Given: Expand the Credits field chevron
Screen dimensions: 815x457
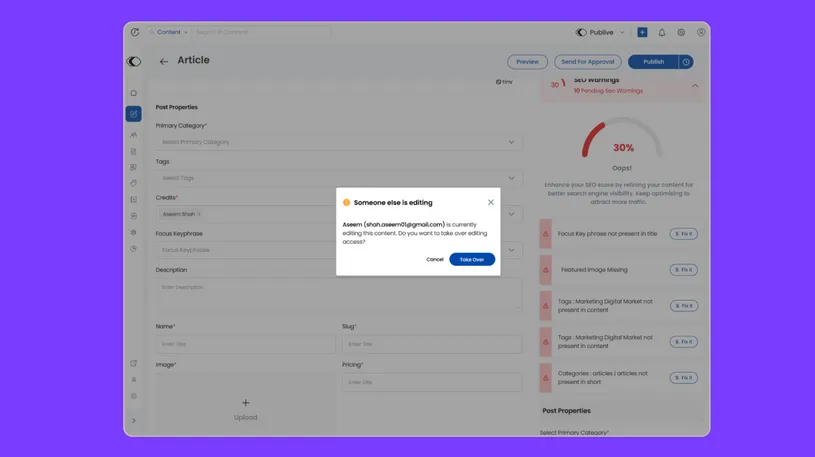Looking at the screenshot, I should [x=511, y=214].
